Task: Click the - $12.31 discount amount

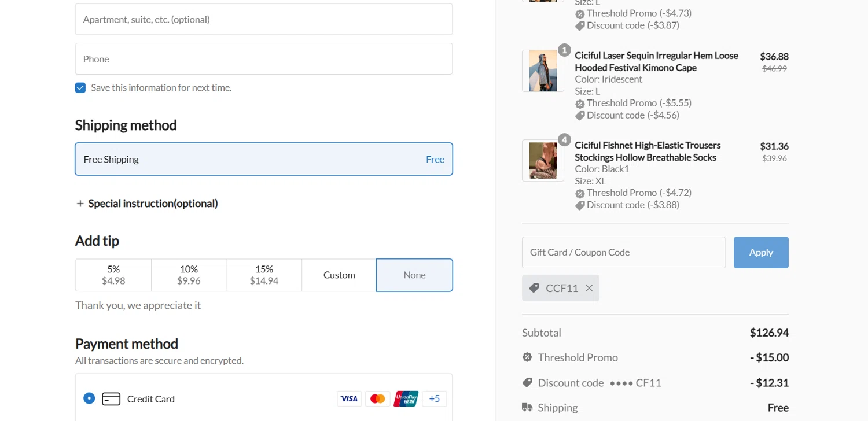Action: [x=769, y=383]
